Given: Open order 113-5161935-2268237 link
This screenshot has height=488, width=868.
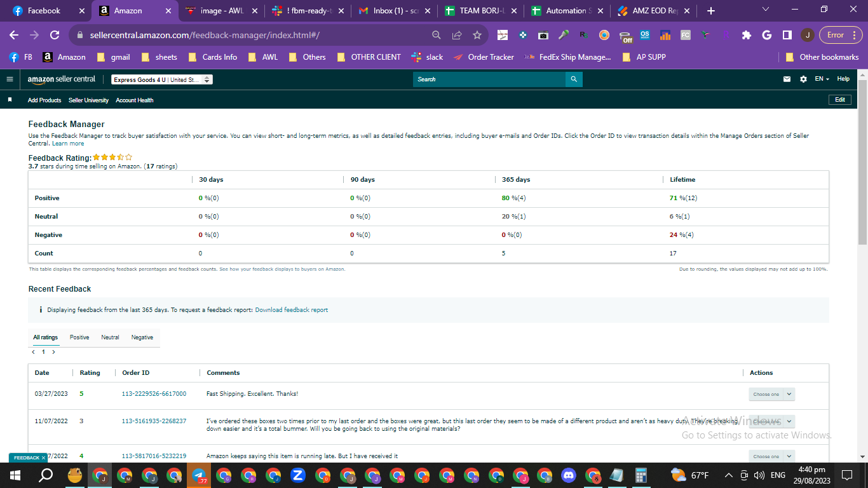Looking at the screenshot, I should (154, 421).
